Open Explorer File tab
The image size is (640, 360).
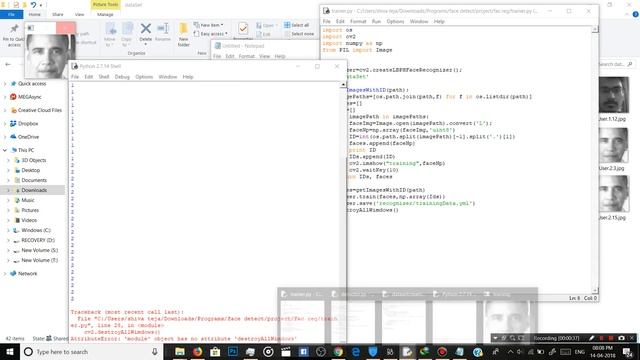(x=11, y=14)
